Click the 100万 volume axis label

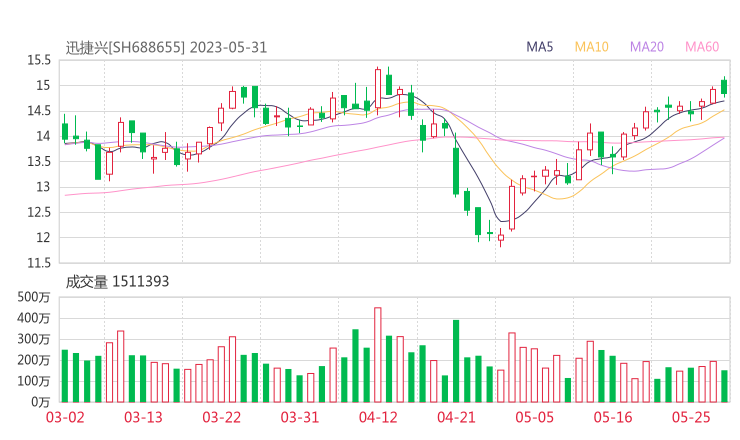(x=34, y=381)
